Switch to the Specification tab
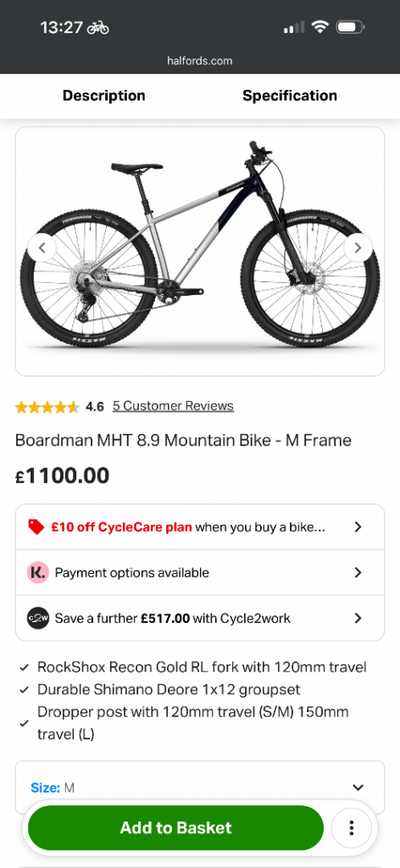400x868 pixels. pyautogui.click(x=289, y=95)
